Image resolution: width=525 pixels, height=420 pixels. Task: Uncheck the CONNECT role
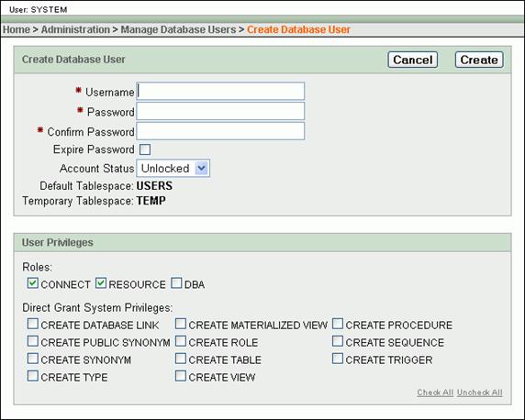(33, 283)
